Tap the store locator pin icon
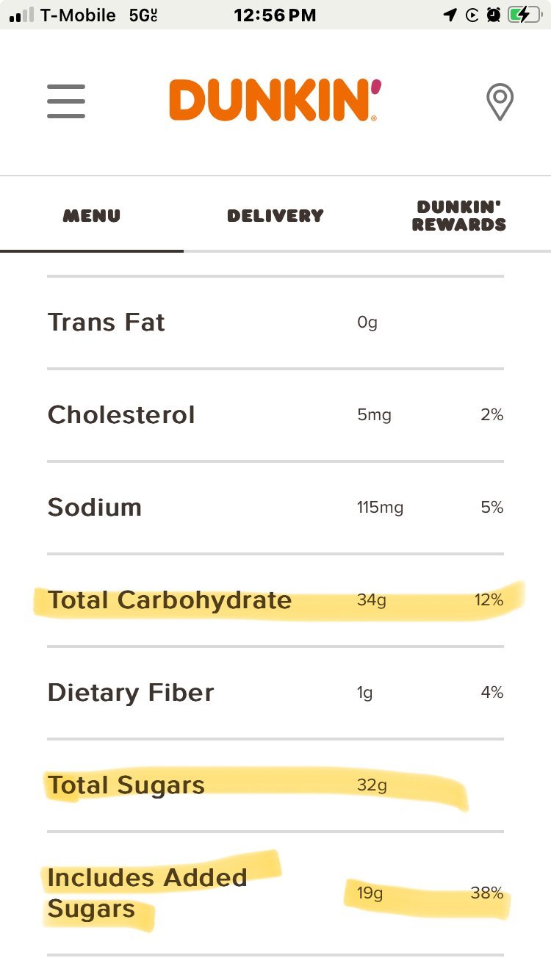This screenshot has width=551, height=980. pos(500,102)
